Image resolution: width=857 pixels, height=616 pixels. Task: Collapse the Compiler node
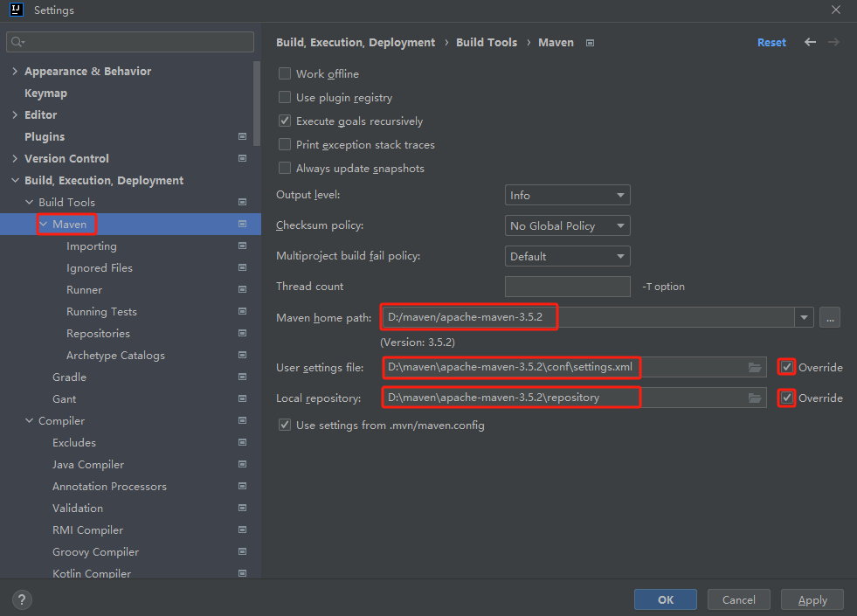[x=29, y=421]
